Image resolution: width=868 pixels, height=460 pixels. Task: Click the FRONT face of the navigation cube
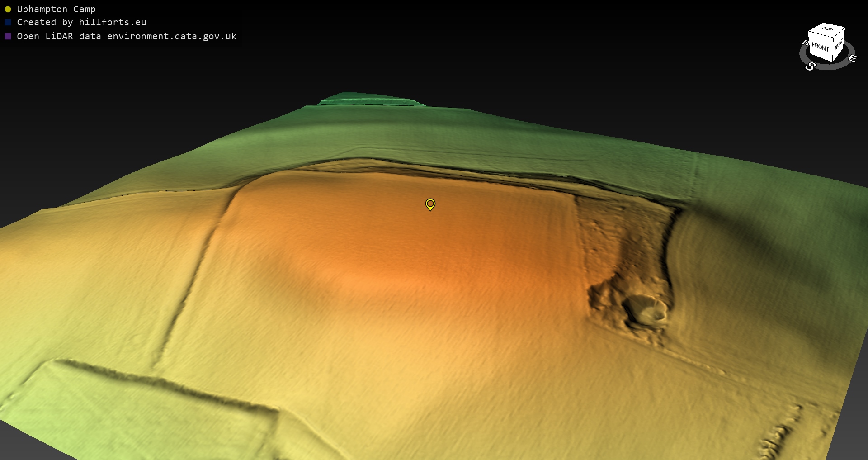pyautogui.click(x=820, y=47)
